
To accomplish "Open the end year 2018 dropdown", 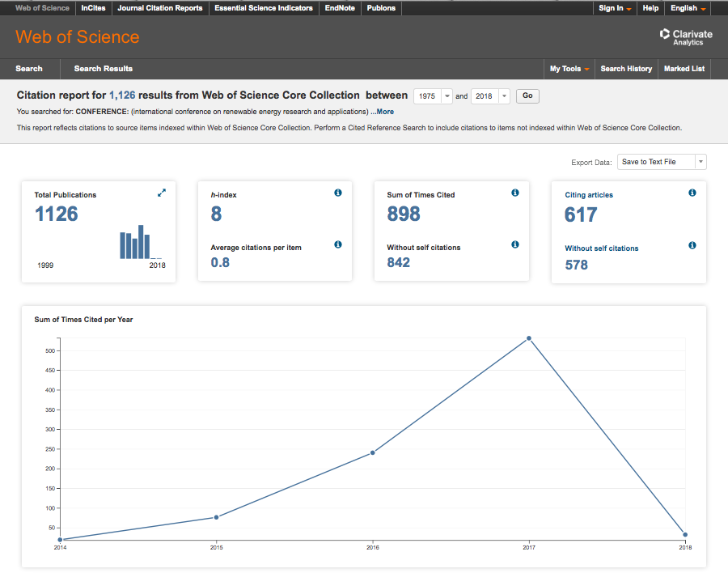I will tap(490, 96).
